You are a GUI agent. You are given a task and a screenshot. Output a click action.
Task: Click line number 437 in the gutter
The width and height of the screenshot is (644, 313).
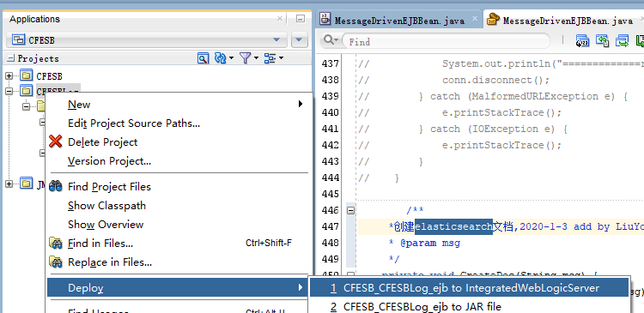(x=331, y=63)
